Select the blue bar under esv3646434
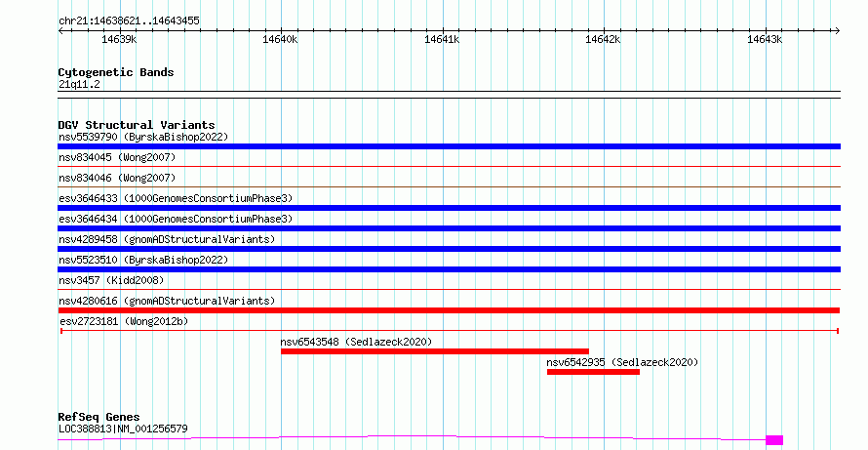The width and height of the screenshot is (868, 450). coord(449,228)
